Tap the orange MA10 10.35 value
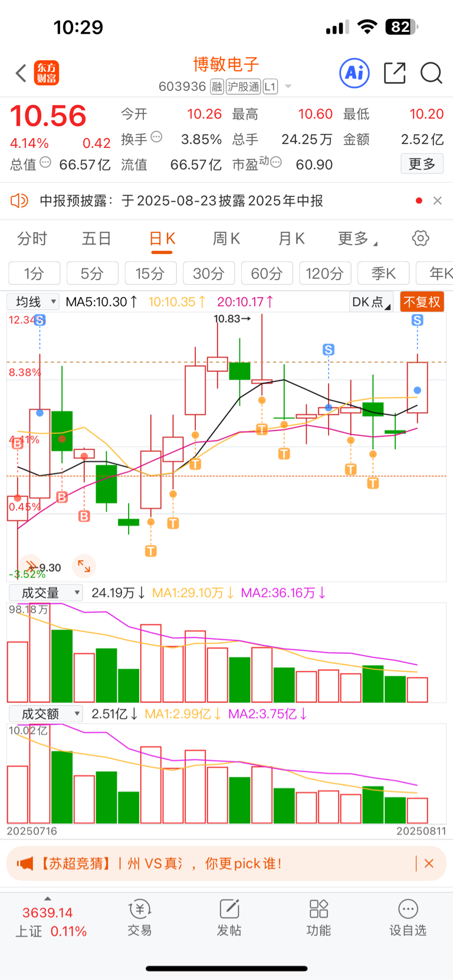Viewport: 453px width, 980px height. pyautogui.click(x=177, y=302)
